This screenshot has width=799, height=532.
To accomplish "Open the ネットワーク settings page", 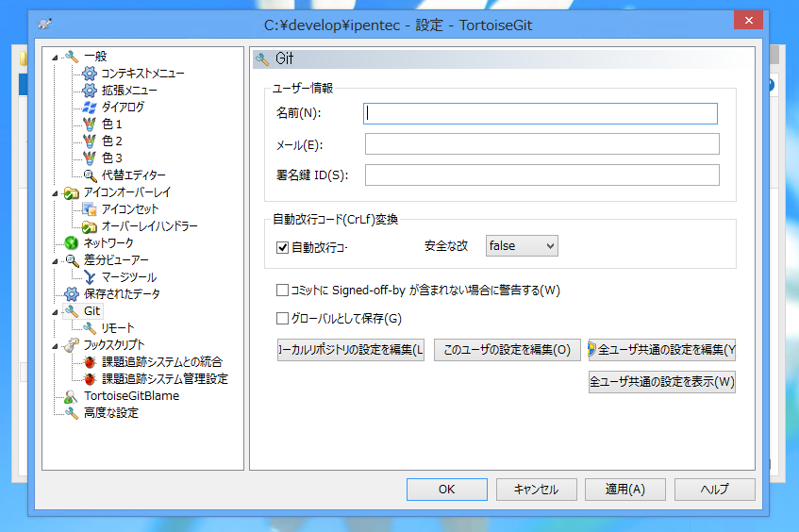I will (x=108, y=243).
